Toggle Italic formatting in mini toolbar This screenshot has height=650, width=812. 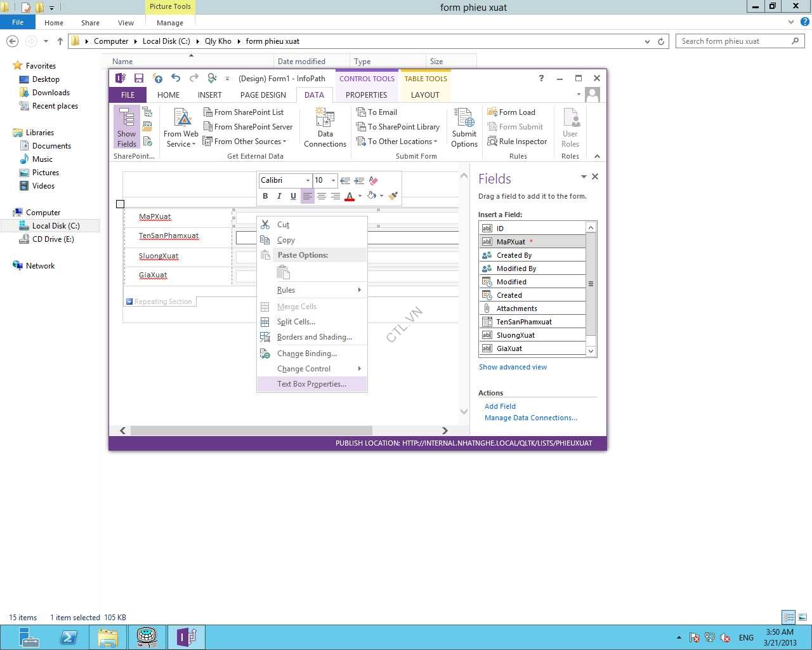tap(279, 196)
